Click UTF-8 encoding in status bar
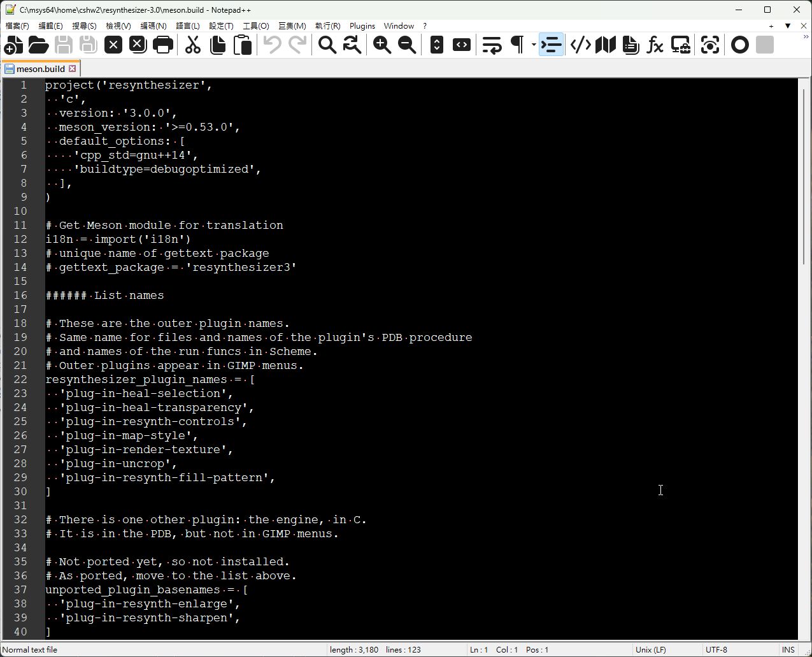The height and width of the screenshot is (657, 812). (x=716, y=650)
